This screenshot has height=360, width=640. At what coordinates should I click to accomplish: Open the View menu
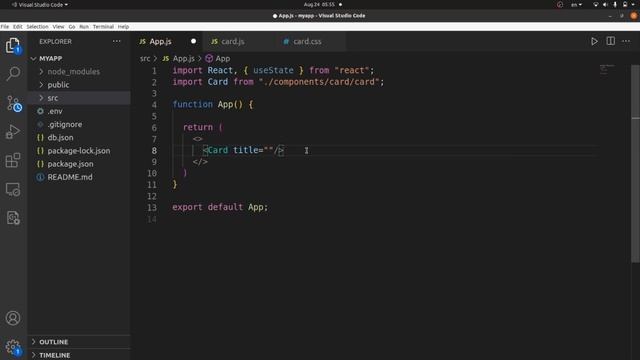tap(58, 27)
